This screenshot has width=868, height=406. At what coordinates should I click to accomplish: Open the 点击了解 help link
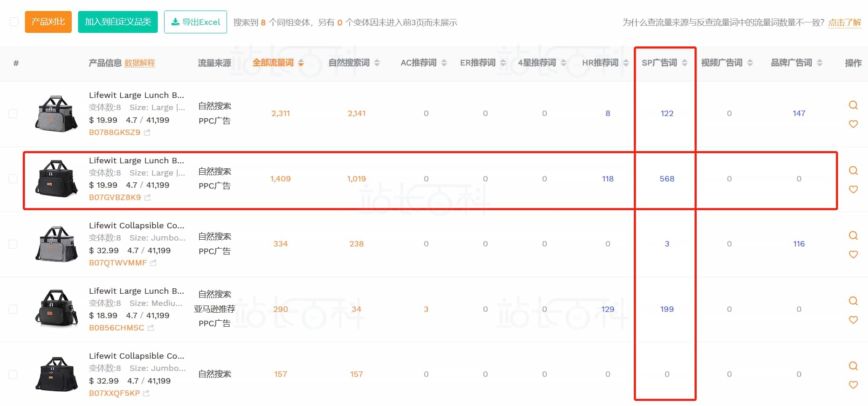pos(844,22)
